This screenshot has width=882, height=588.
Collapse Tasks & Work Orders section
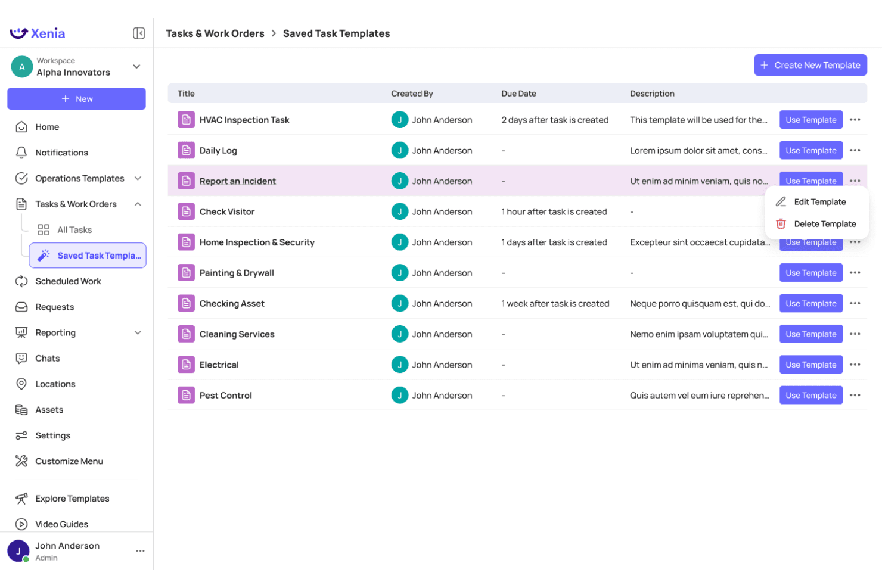pos(138,204)
